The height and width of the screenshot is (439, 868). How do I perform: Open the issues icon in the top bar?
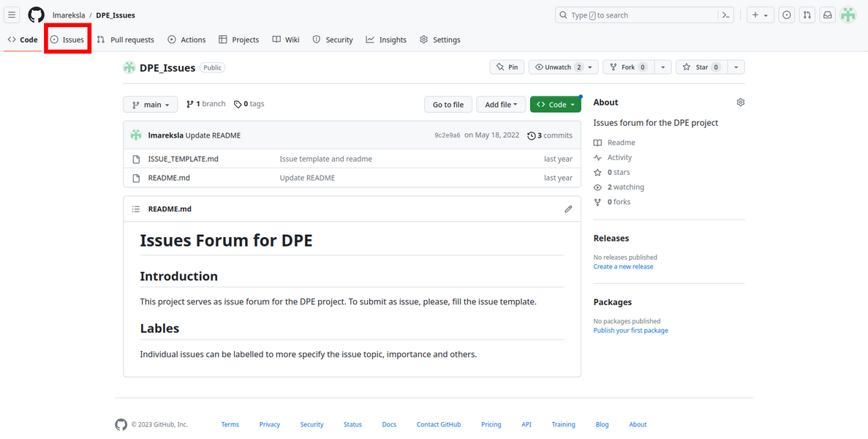pos(786,15)
